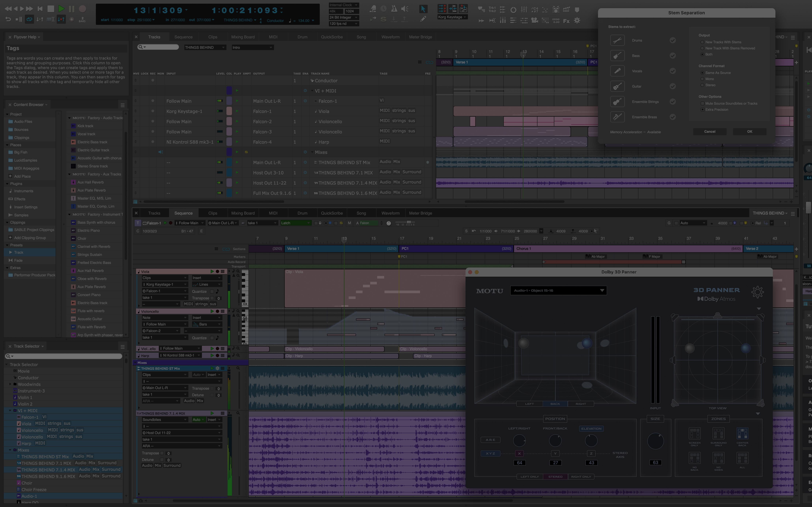Open the Internal Clock dropdown
Viewport: 812px width, 507px height.
point(344,5)
